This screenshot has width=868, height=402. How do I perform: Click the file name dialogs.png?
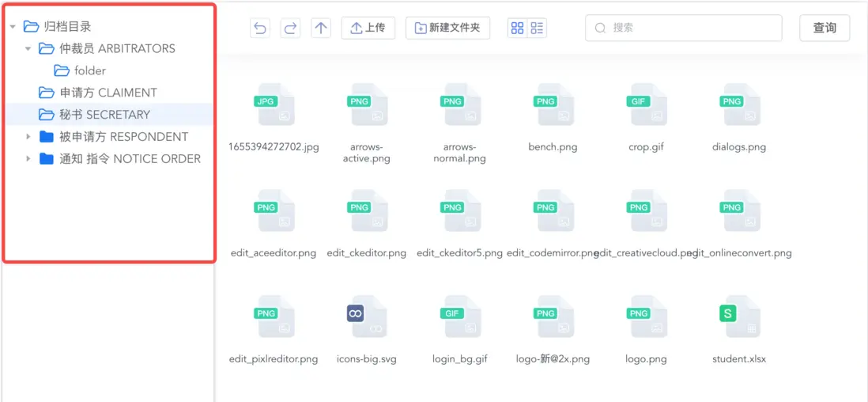[x=740, y=147]
